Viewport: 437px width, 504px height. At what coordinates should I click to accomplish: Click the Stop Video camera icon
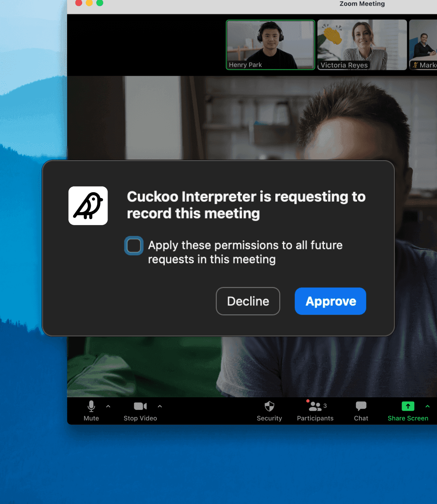click(x=140, y=406)
